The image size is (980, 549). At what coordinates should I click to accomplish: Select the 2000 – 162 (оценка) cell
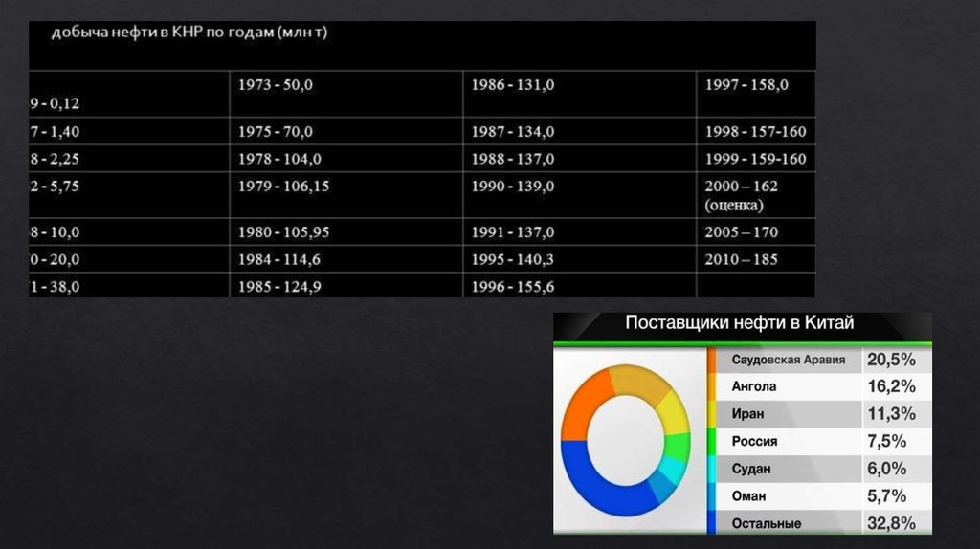(x=742, y=195)
